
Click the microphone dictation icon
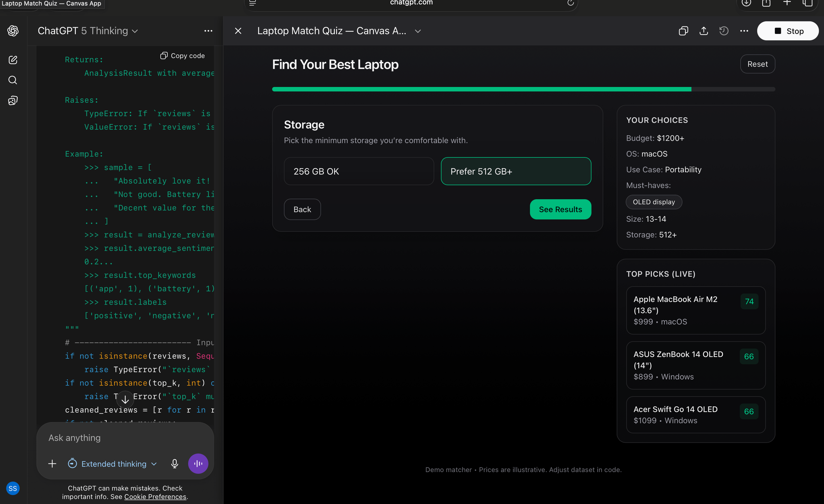tap(175, 463)
